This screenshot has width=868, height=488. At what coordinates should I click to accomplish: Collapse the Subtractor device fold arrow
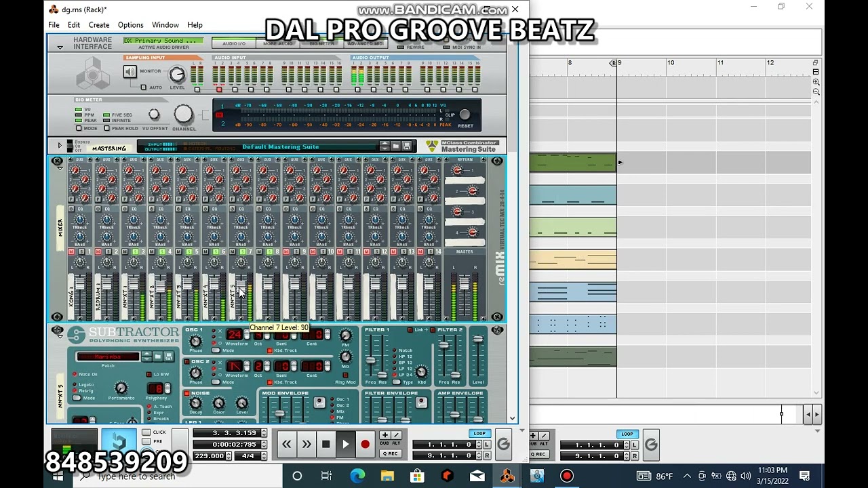pyautogui.click(x=60, y=336)
